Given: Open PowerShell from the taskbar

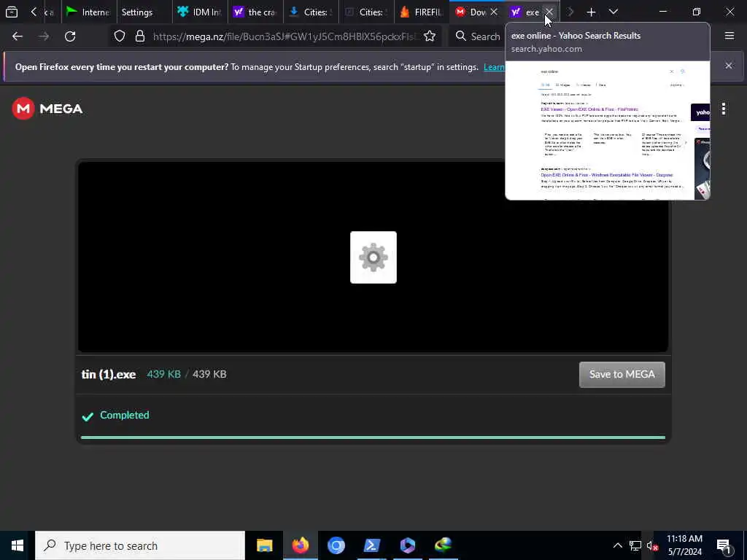Looking at the screenshot, I should tap(371, 545).
